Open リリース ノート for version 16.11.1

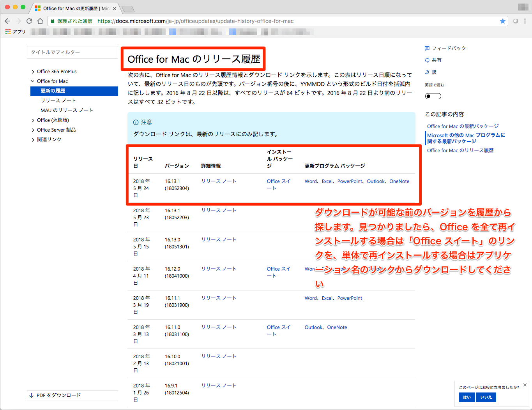219,298
